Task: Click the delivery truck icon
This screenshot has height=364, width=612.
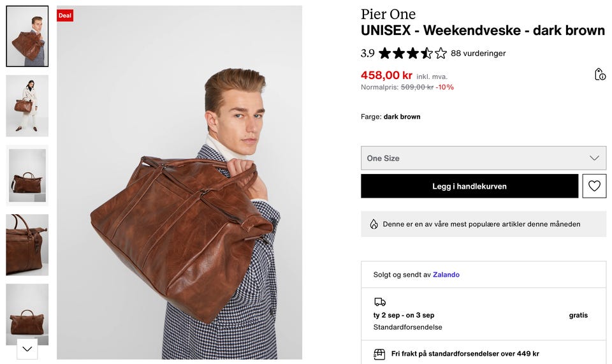Action: click(380, 302)
